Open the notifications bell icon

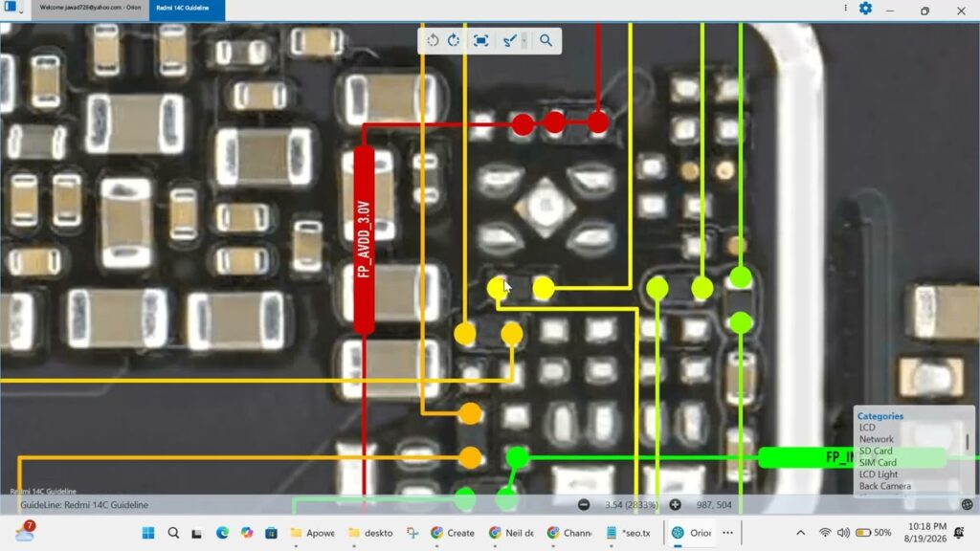click(x=959, y=533)
